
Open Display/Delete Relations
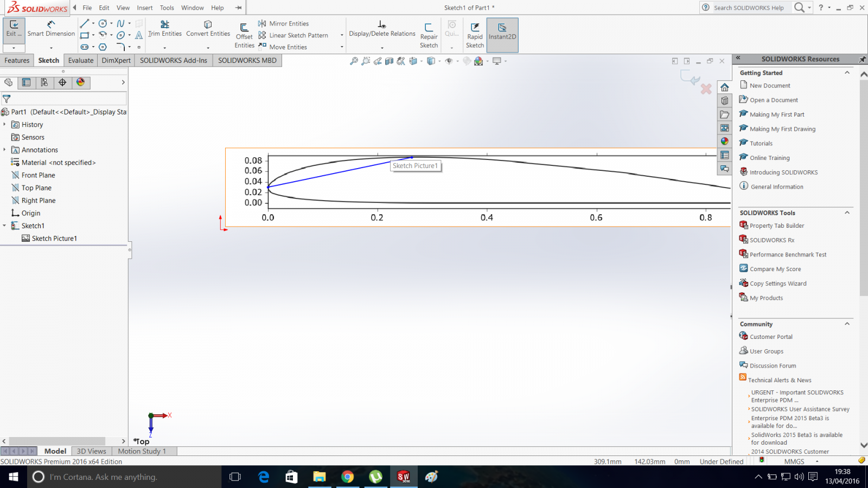click(x=382, y=28)
